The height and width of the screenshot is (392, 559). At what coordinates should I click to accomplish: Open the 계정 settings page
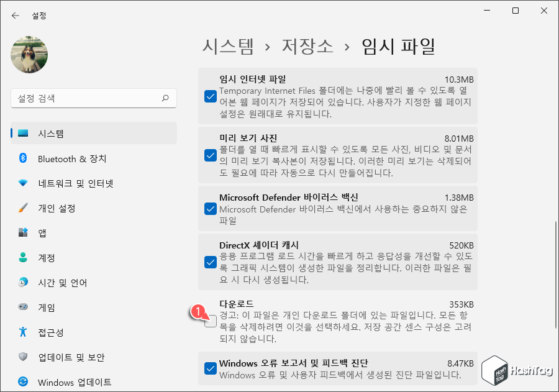pyautogui.click(x=45, y=258)
